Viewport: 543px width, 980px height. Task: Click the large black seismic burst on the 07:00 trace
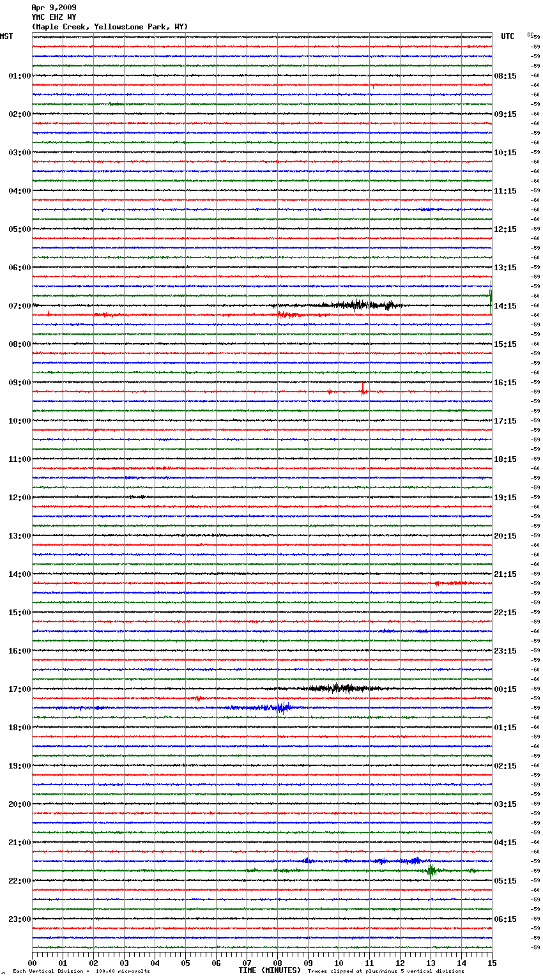361,305
